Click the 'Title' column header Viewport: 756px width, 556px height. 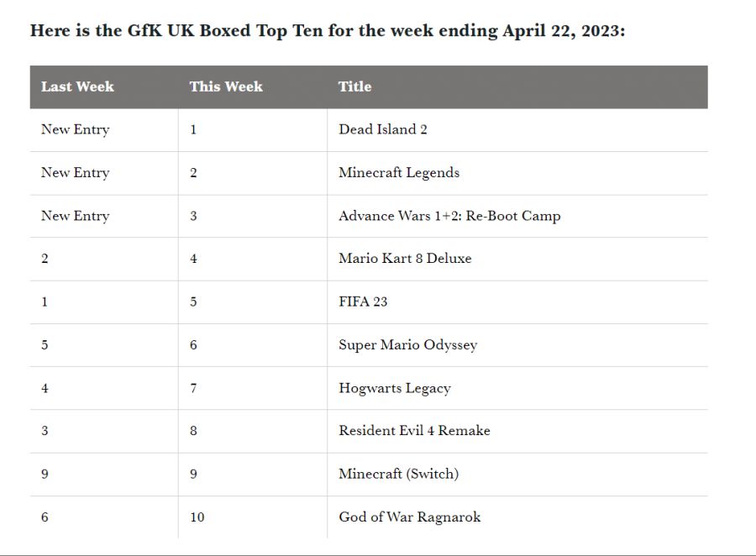click(354, 87)
